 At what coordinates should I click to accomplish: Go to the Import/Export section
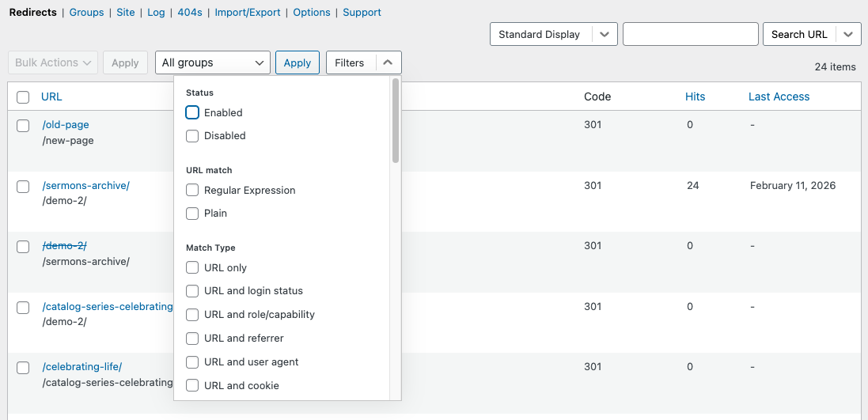(248, 13)
